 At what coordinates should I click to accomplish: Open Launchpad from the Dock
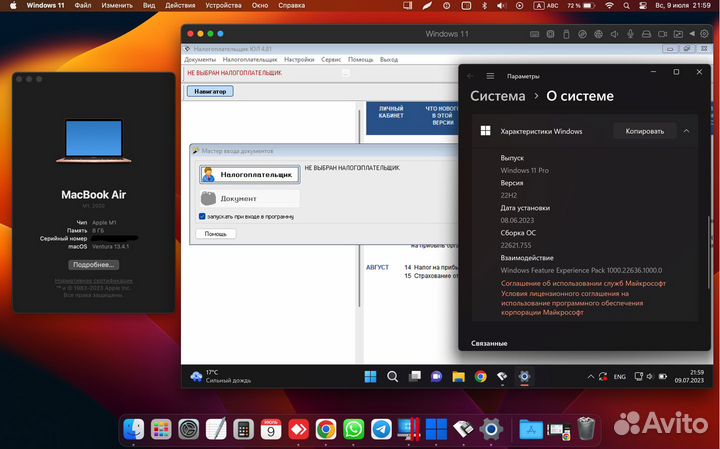160,429
